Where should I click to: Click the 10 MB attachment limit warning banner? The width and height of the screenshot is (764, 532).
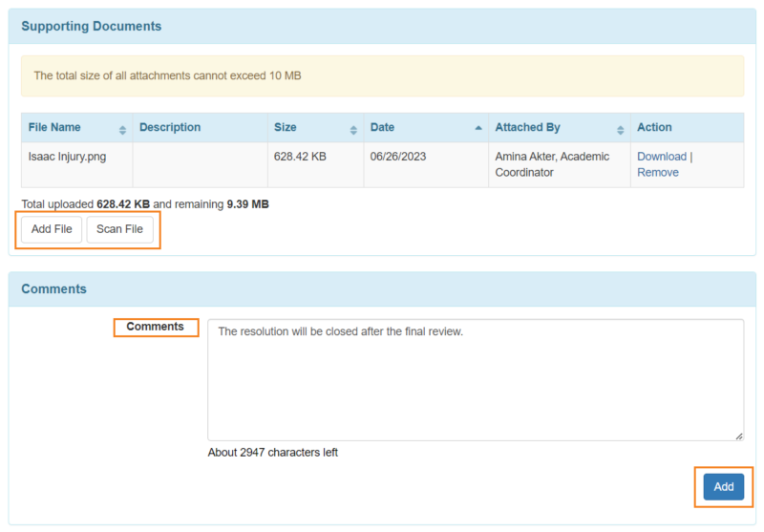coord(382,75)
